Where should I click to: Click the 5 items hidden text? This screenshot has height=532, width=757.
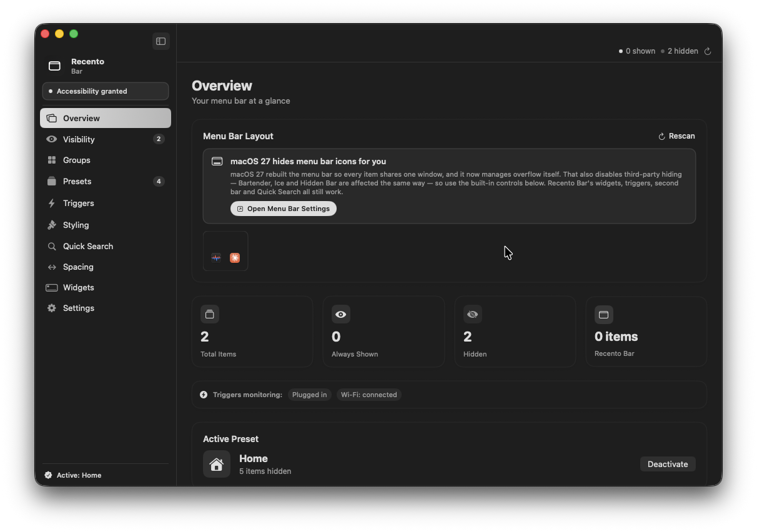click(x=265, y=471)
